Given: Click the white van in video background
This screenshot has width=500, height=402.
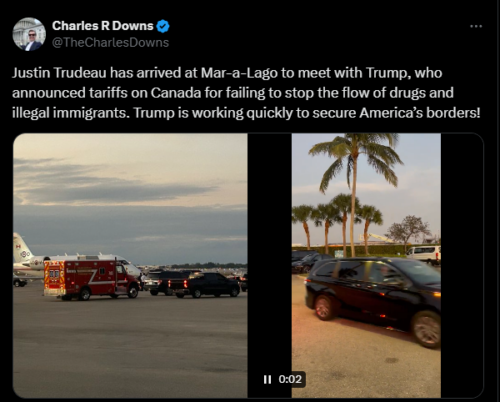Looking at the screenshot, I should (x=423, y=255).
